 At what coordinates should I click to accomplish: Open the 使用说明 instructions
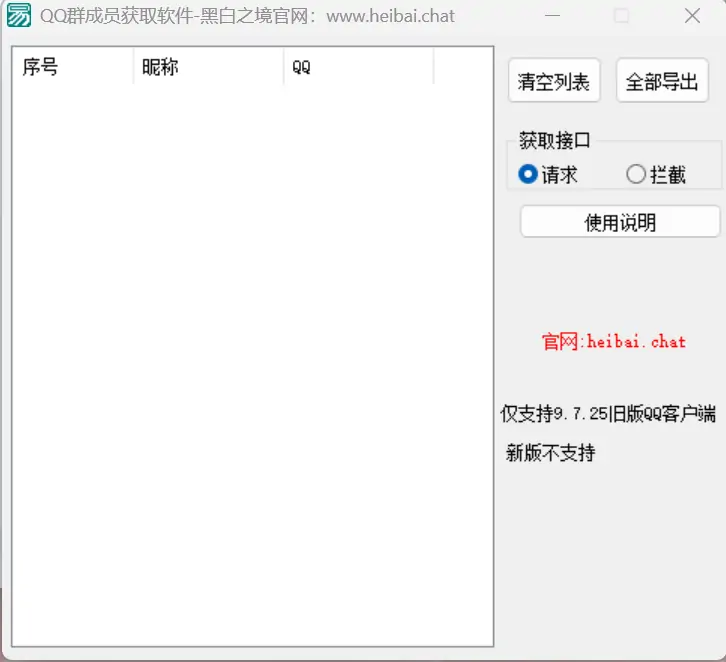pyautogui.click(x=620, y=222)
